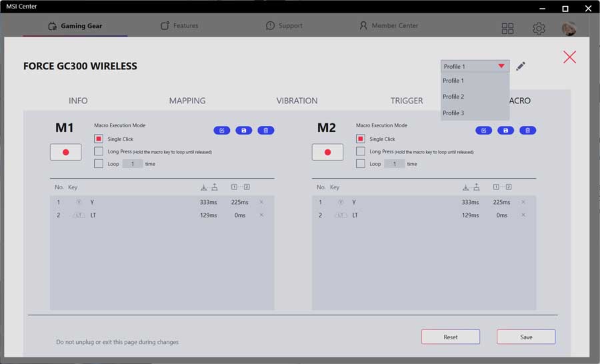
Task: Click the M1 edit macro icon
Action: point(221,131)
